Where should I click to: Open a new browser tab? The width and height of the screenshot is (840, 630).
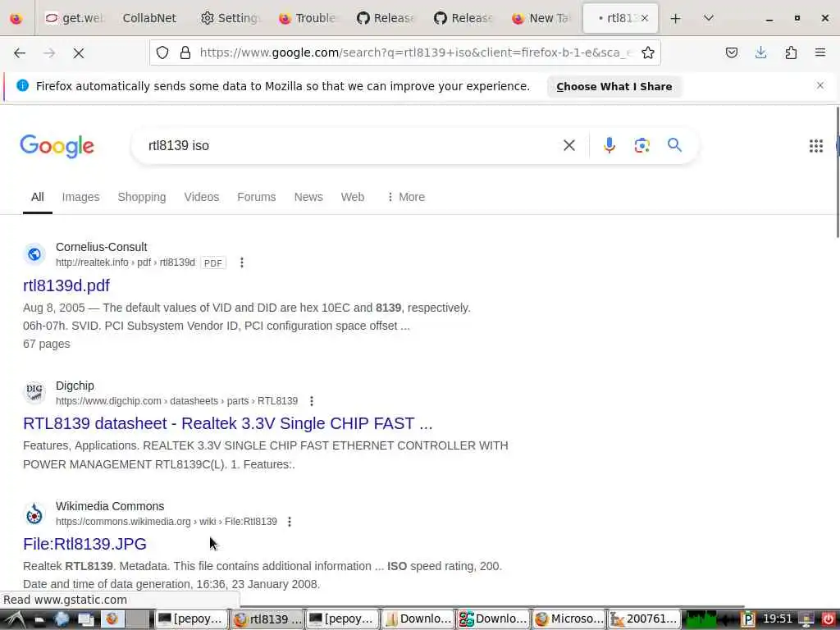pos(675,18)
